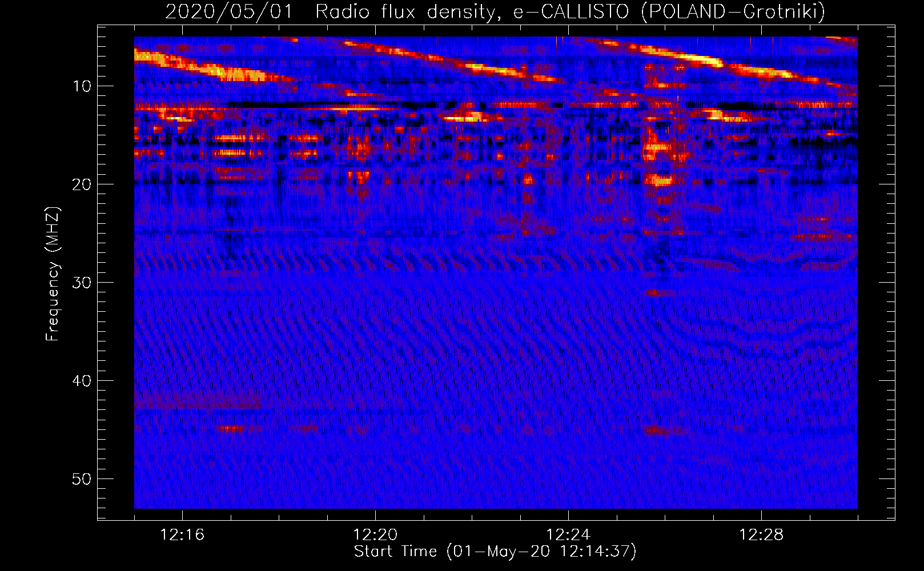The image size is (924, 571).
Task: Click the 20 frequency tick label
Action: [x=82, y=184]
